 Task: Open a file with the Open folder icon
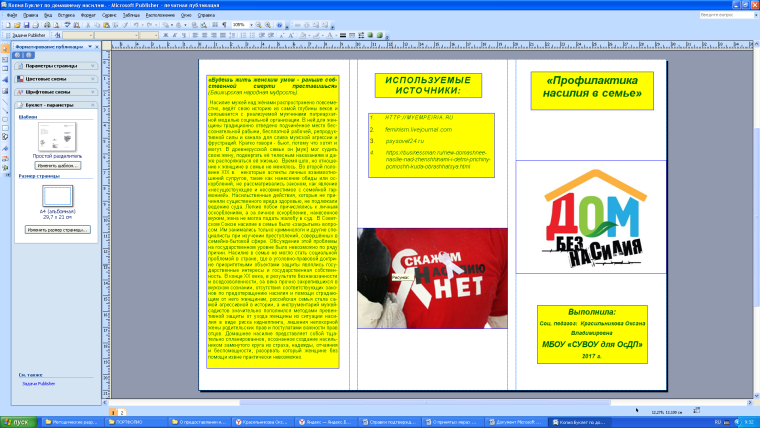[19, 27]
